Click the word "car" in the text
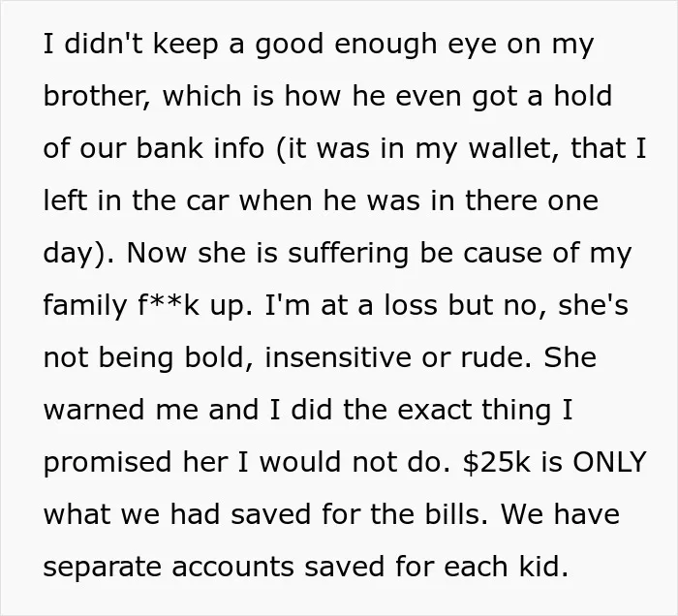Image resolution: width=678 pixels, height=616 pixels. click(x=207, y=200)
